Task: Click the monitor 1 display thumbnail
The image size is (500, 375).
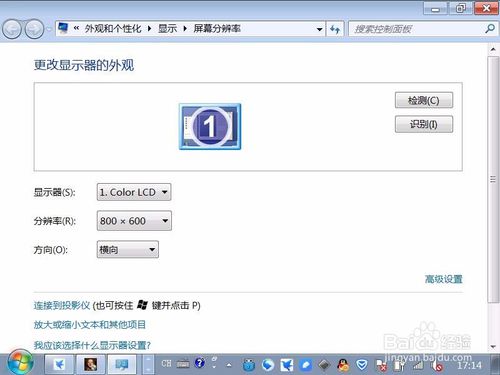Action: point(210,127)
